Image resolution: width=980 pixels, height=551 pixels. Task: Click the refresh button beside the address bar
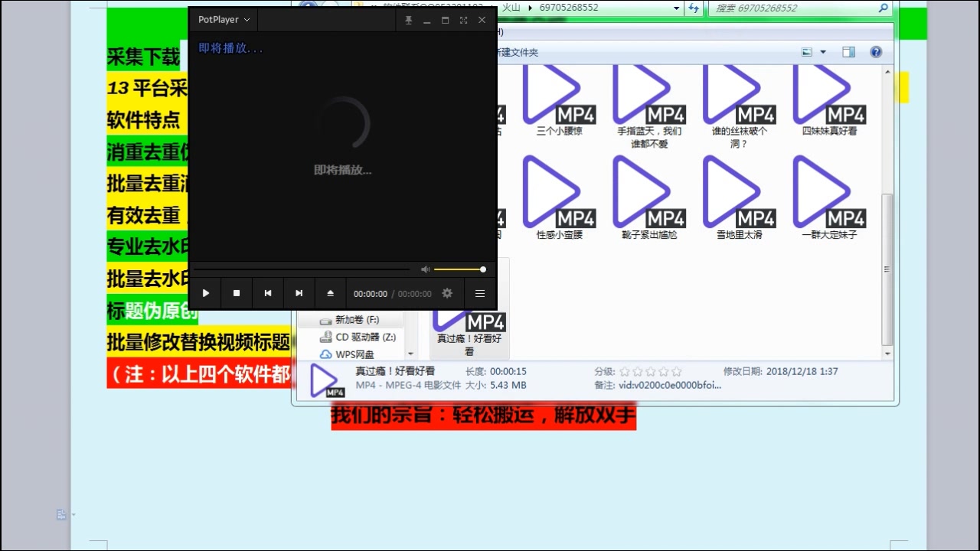click(x=694, y=8)
